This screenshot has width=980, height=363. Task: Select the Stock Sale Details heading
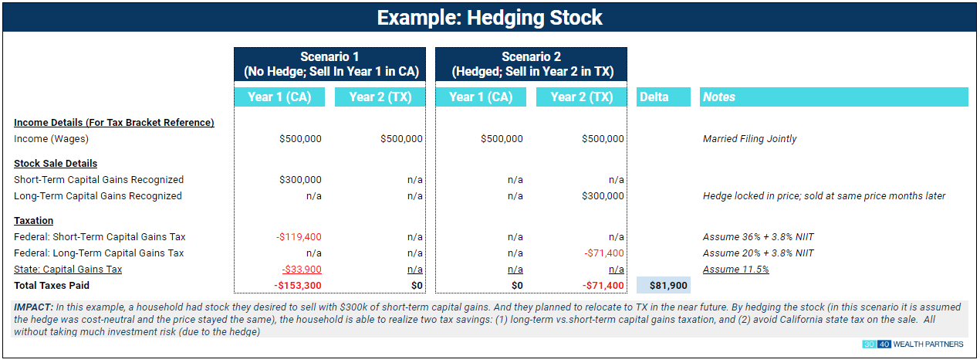click(56, 164)
